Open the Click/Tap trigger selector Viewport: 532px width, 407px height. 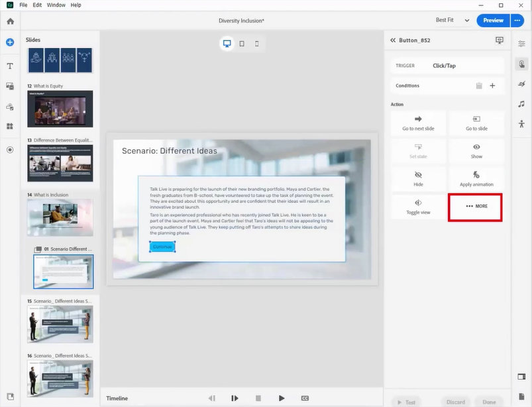(x=447, y=66)
